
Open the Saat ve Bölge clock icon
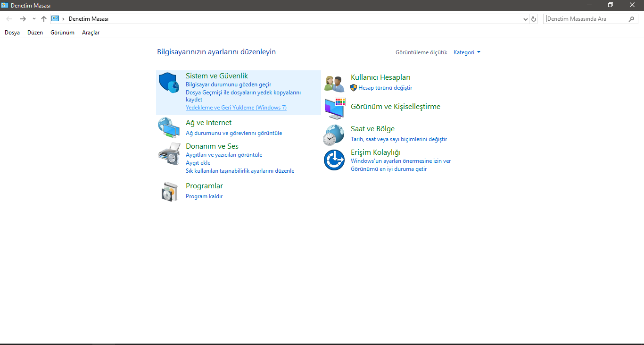click(x=334, y=135)
